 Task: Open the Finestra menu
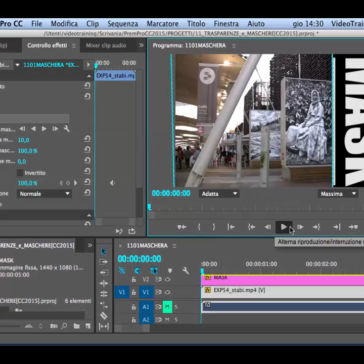(226, 24)
